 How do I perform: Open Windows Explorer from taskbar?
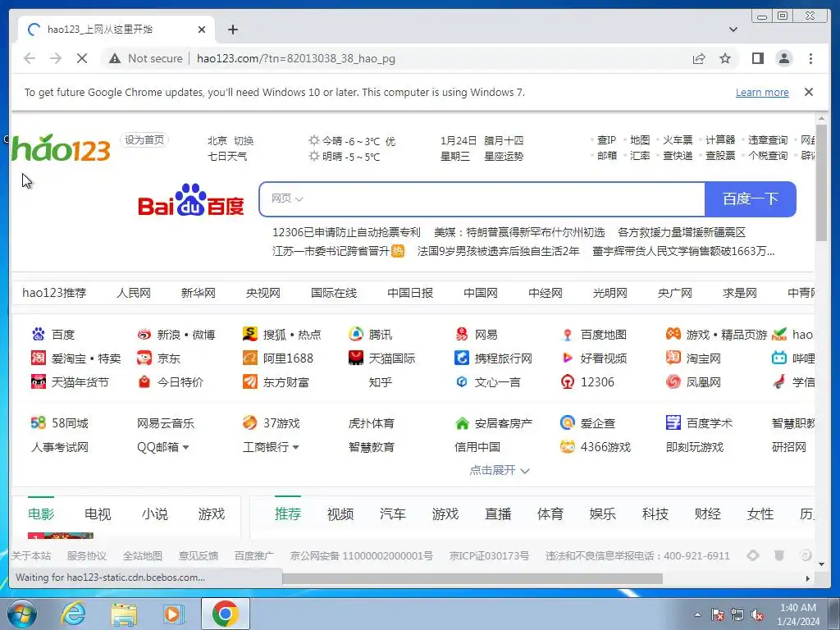[x=124, y=614]
